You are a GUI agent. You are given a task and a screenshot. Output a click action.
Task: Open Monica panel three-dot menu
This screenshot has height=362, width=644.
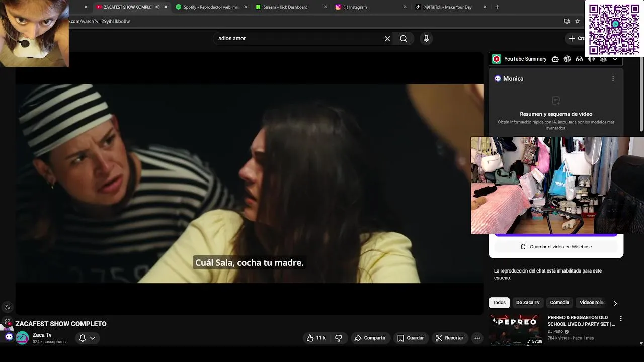coord(613,78)
